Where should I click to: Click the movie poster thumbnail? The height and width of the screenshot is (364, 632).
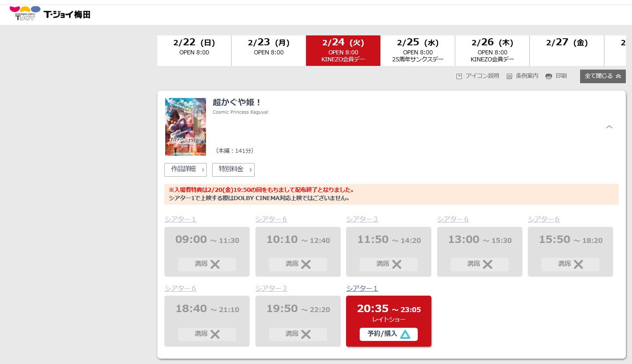click(185, 127)
